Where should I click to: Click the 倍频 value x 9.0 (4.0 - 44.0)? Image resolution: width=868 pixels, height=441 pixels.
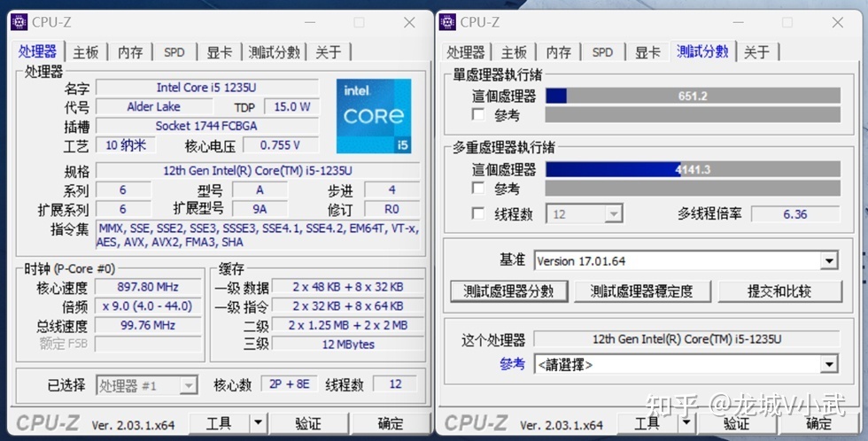(148, 306)
